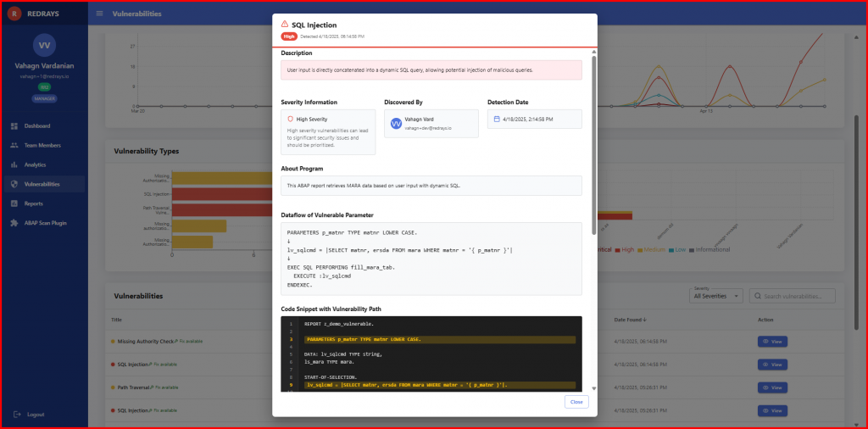This screenshot has height=429, width=868.
Task: Click the Missing Authority Check title
Action: click(x=146, y=342)
